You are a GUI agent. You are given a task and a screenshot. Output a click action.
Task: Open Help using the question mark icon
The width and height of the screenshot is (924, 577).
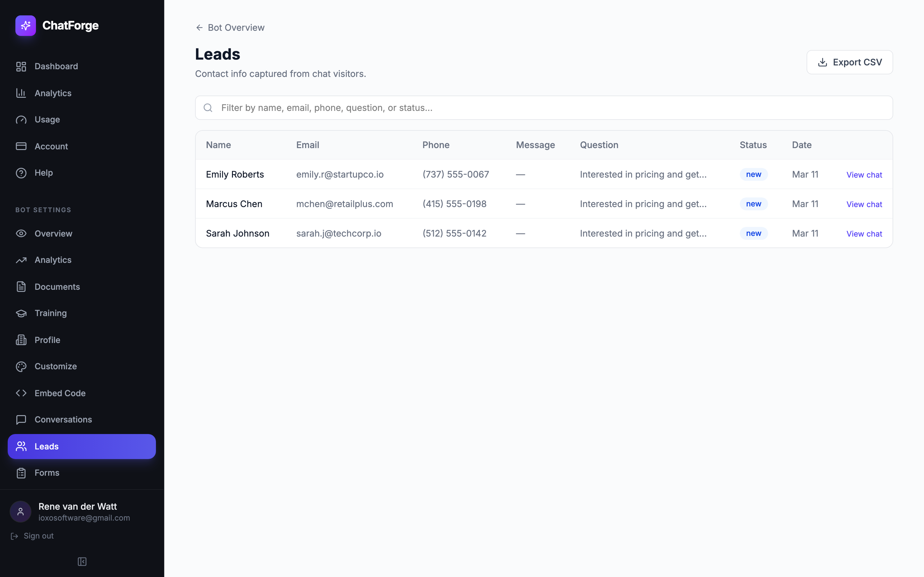pyautogui.click(x=21, y=172)
